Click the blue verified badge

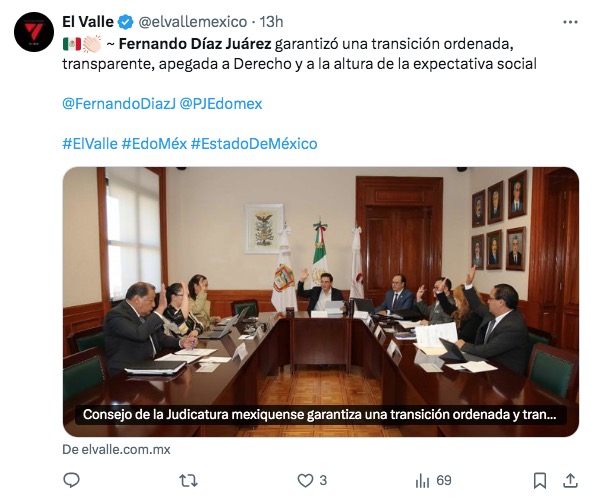[126, 22]
